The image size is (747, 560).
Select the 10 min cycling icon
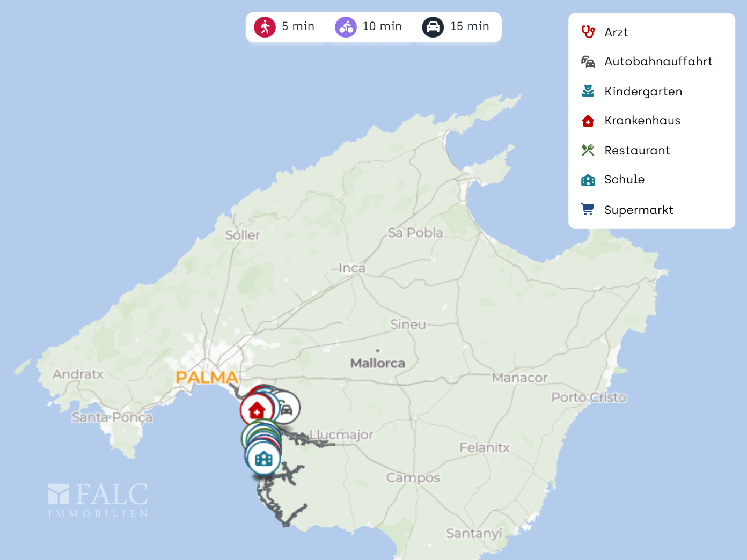coord(346,27)
